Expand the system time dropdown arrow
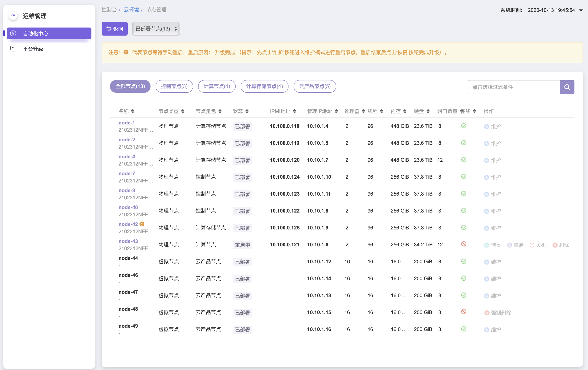Viewport: 588px width, 370px height. (x=581, y=10)
